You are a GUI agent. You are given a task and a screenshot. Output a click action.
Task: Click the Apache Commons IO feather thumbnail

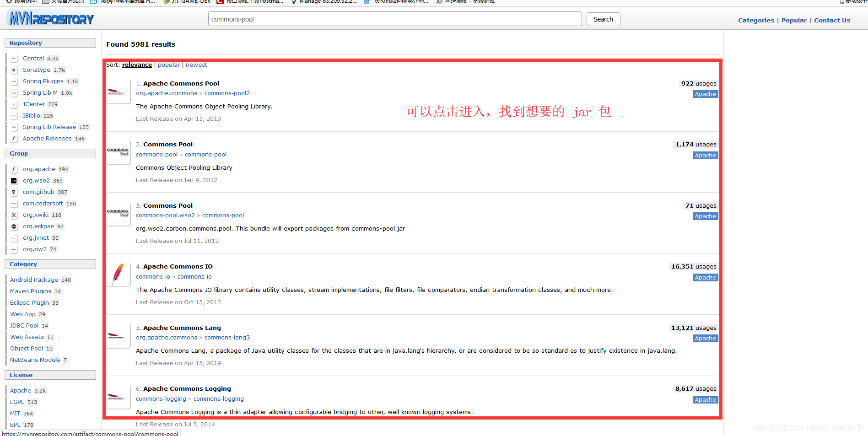tap(118, 275)
